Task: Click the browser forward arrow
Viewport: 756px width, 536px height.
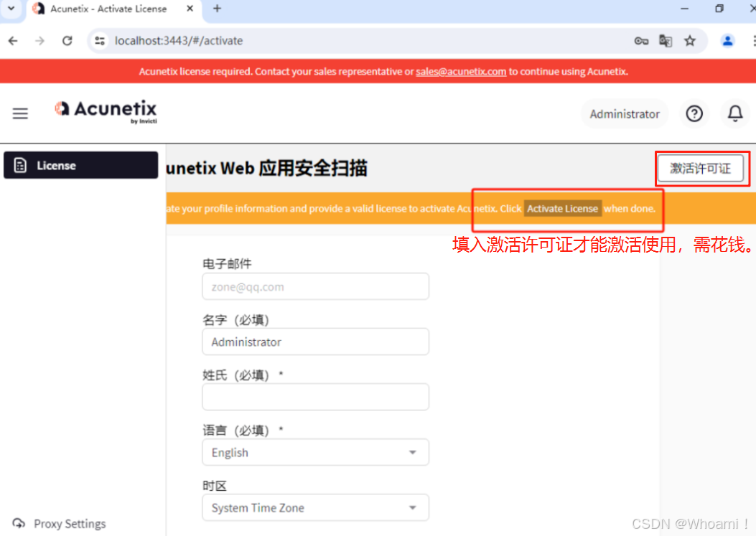Action: [x=40, y=41]
